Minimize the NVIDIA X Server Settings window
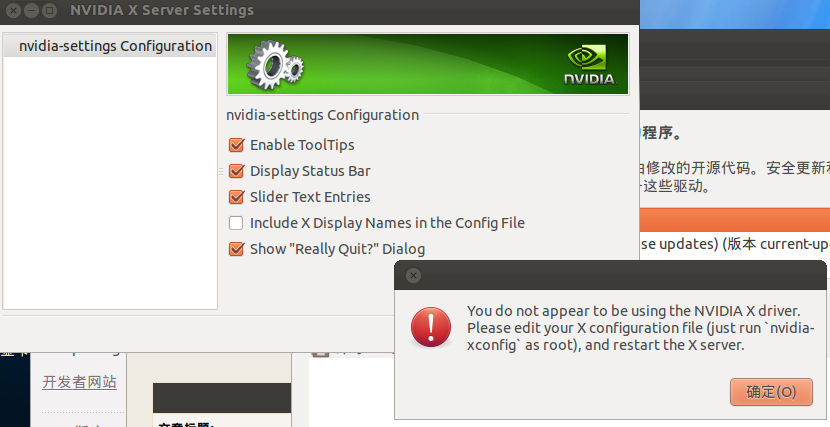 pos(31,10)
